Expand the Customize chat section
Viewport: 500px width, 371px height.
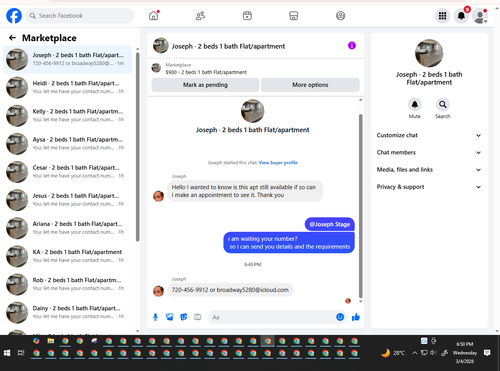point(429,135)
